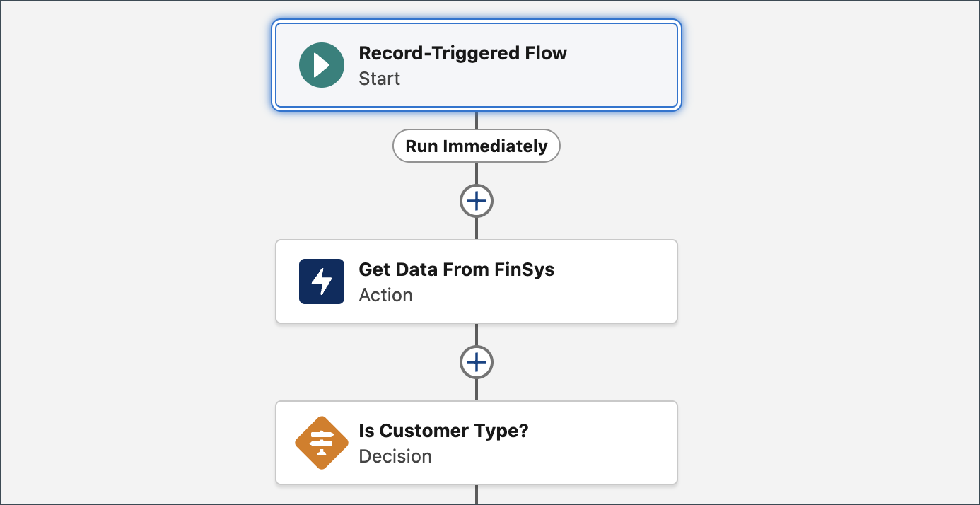Click the Decision subtitle text
This screenshot has width=980, height=505.
(395, 456)
